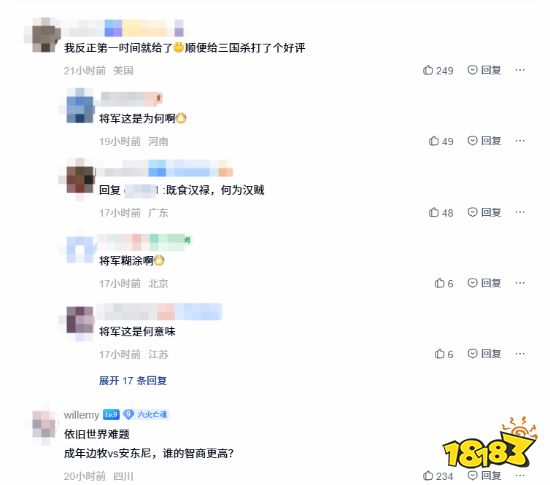This screenshot has height=485, width=550.
Task: Like the 将军这是为何啊 reply
Action: (x=441, y=141)
